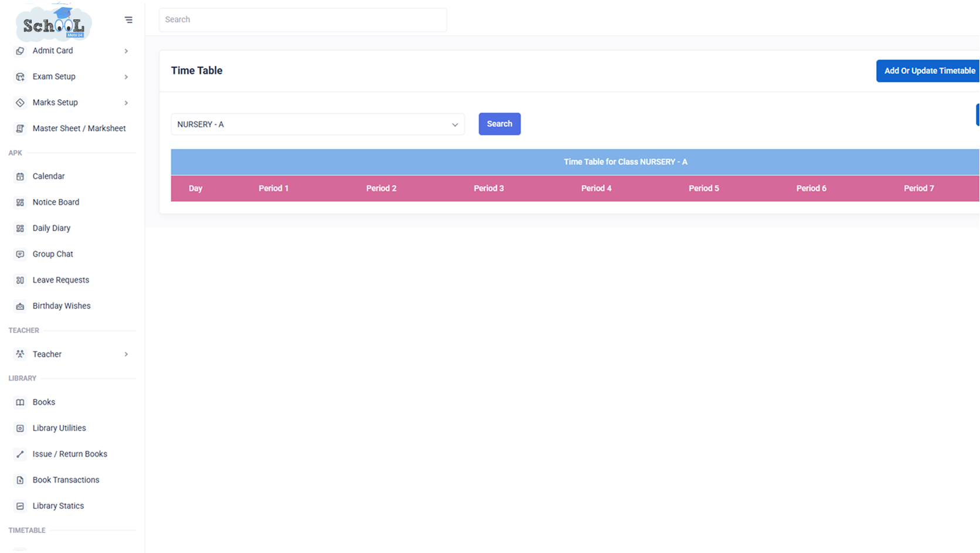This screenshot has height=553, width=980.
Task: Click the Birthday Wishes cake icon
Action: point(20,306)
